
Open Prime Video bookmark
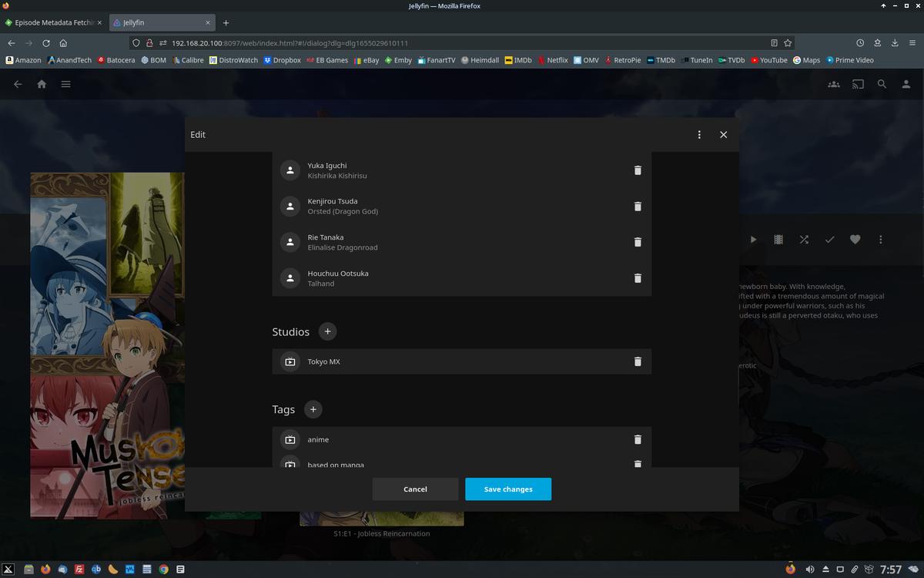849,60
